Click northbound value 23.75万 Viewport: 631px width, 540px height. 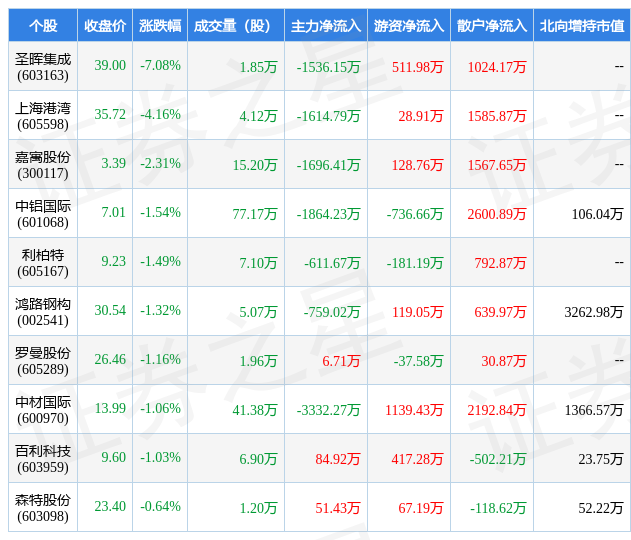[x=601, y=459]
